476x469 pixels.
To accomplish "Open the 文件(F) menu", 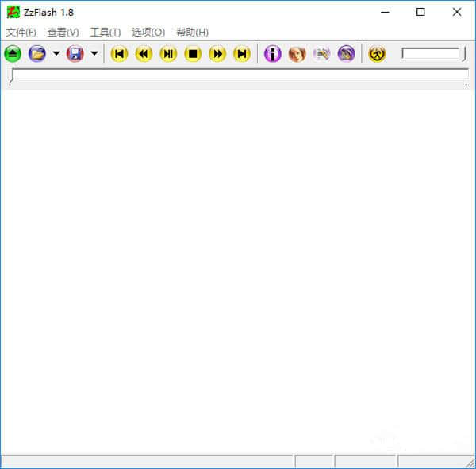I will tap(21, 33).
